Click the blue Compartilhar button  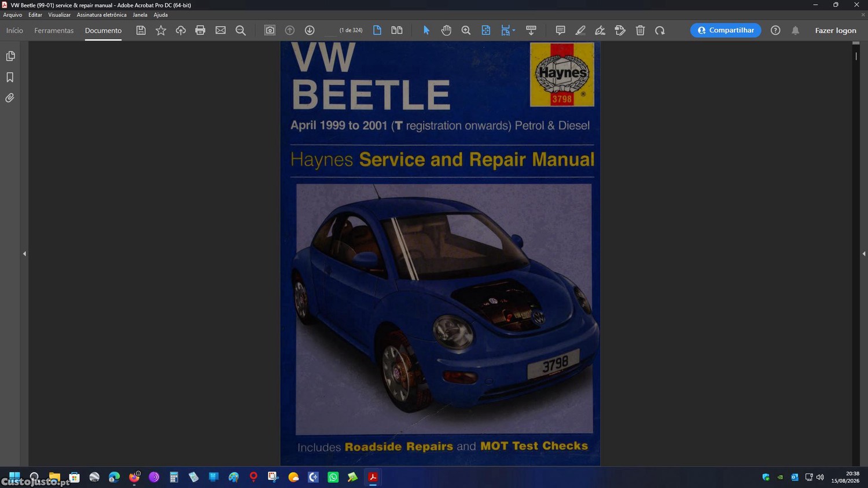[726, 30]
